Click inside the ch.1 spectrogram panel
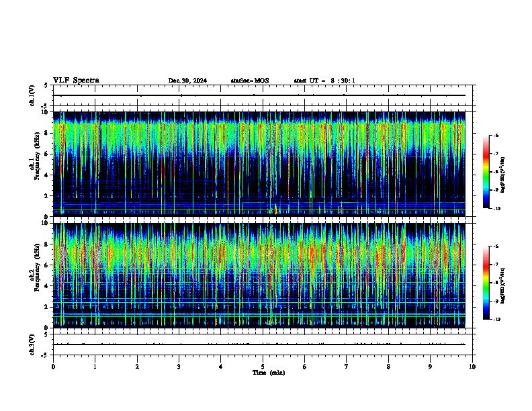 click(x=259, y=164)
